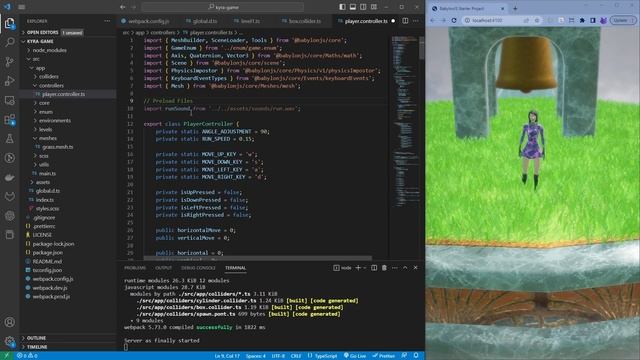640x360 pixels.
Task: Open the hamburger application menu
Action: (x=22, y=7)
